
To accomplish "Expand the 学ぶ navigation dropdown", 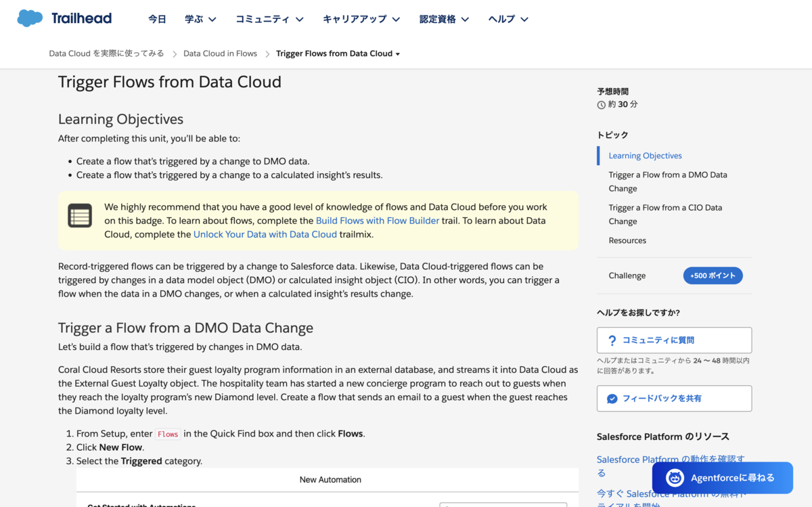I will pyautogui.click(x=200, y=19).
